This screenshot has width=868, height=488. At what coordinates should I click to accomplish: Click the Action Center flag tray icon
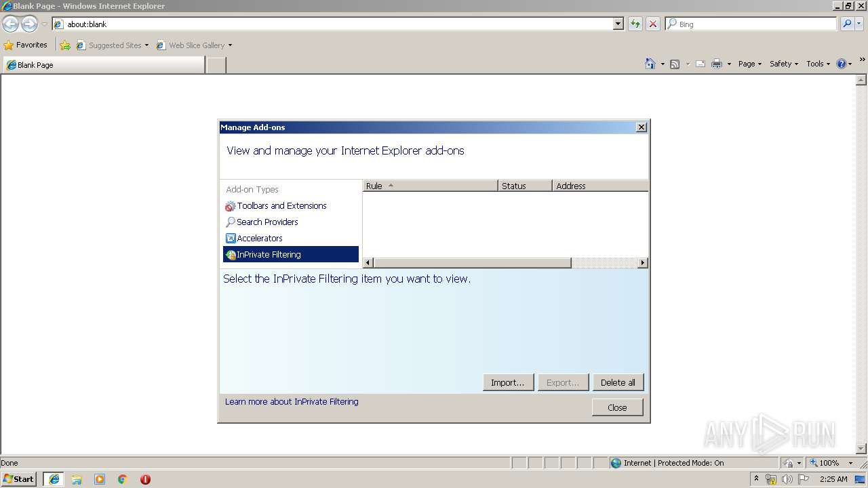[x=804, y=479]
